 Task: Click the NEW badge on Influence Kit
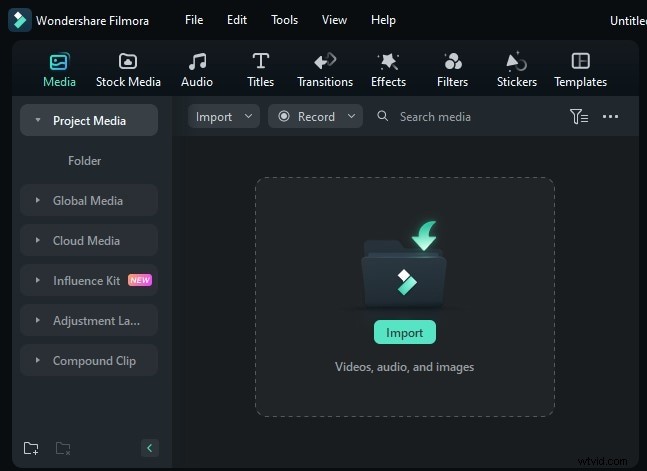pyautogui.click(x=140, y=280)
